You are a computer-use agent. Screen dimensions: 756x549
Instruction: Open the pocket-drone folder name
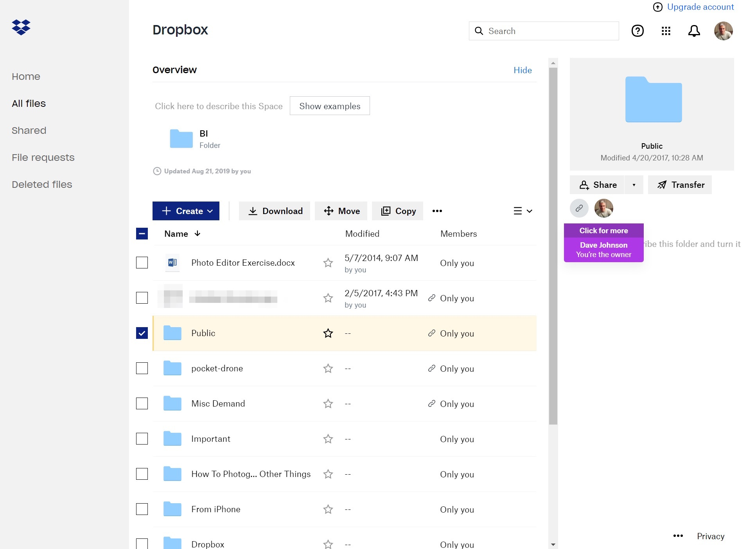[217, 368]
